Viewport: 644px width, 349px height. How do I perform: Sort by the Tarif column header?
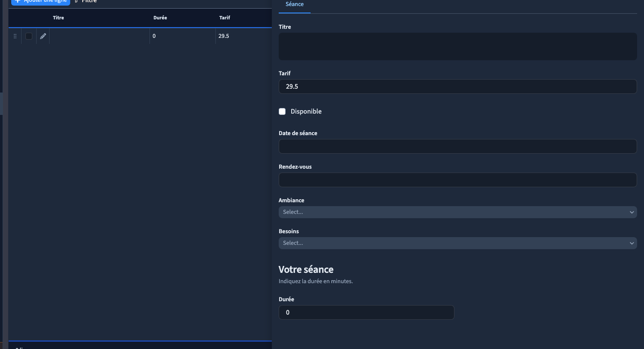[x=225, y=18]
